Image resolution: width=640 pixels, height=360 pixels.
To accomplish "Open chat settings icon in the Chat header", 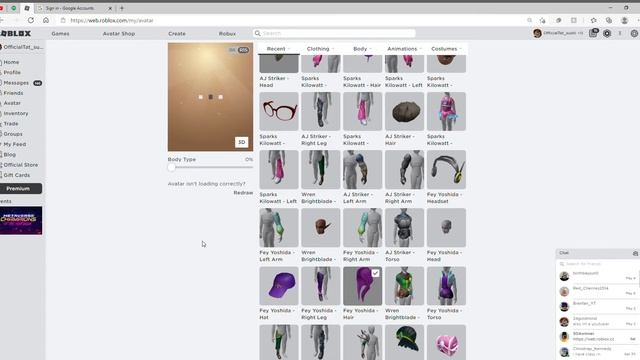I will 635,253.
